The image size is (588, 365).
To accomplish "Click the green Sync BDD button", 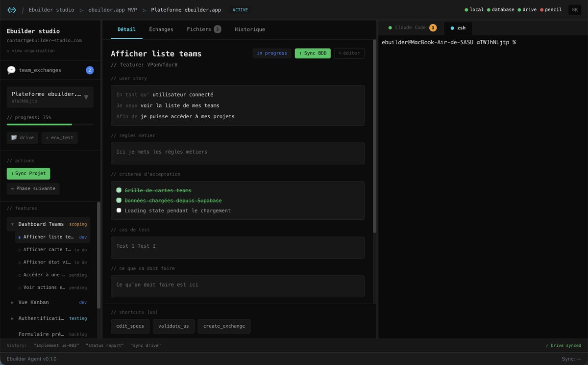I will (x=313, y=53).
